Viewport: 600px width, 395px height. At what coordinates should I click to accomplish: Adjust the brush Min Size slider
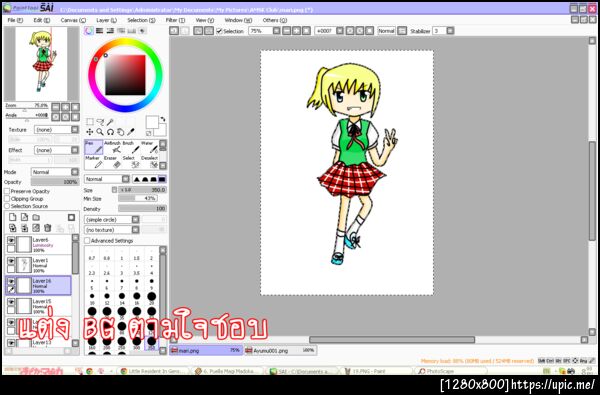pyautogui.click(x=138, y=198)
